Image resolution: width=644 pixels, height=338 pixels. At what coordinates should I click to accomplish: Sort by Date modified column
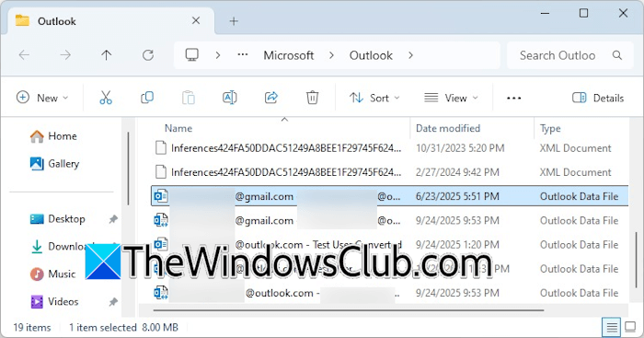(x=448, y=128)
